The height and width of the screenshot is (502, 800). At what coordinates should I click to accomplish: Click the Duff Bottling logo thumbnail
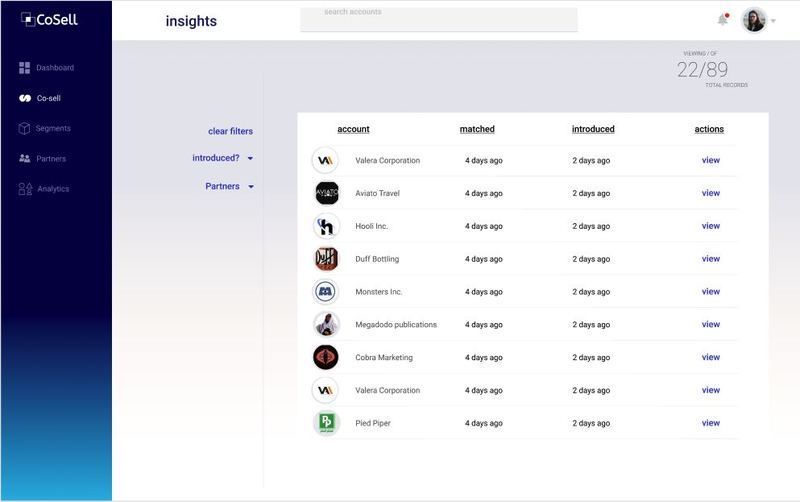(326, 259)
